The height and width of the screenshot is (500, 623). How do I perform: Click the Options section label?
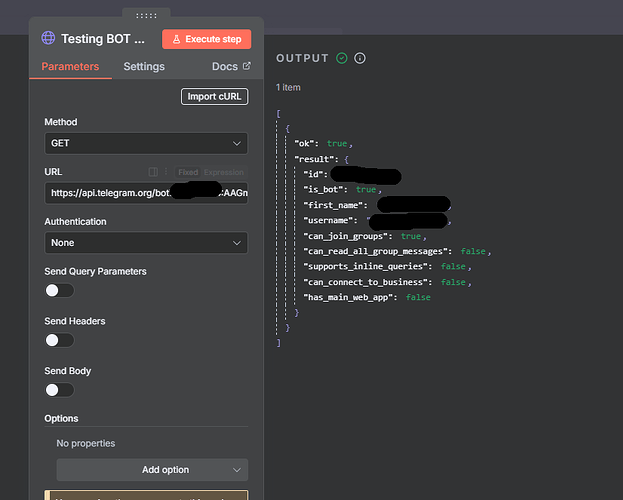(61, 419)
